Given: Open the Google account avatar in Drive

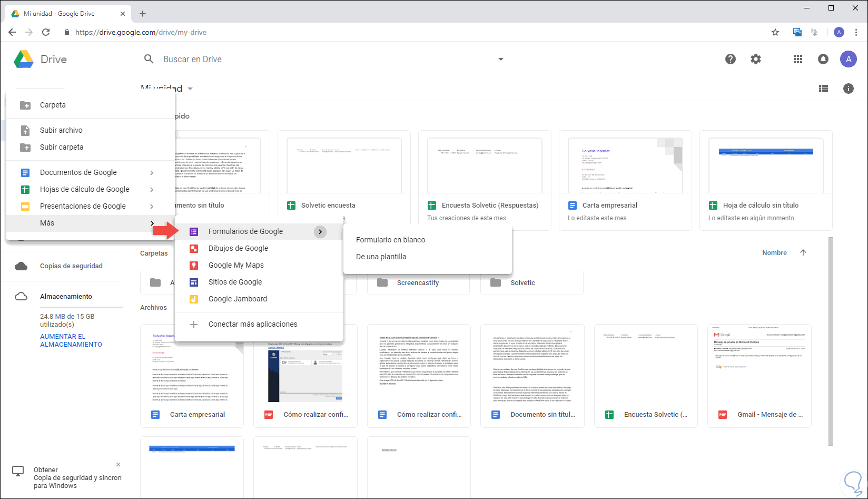Looking at the screenshot, I should 849,59.
